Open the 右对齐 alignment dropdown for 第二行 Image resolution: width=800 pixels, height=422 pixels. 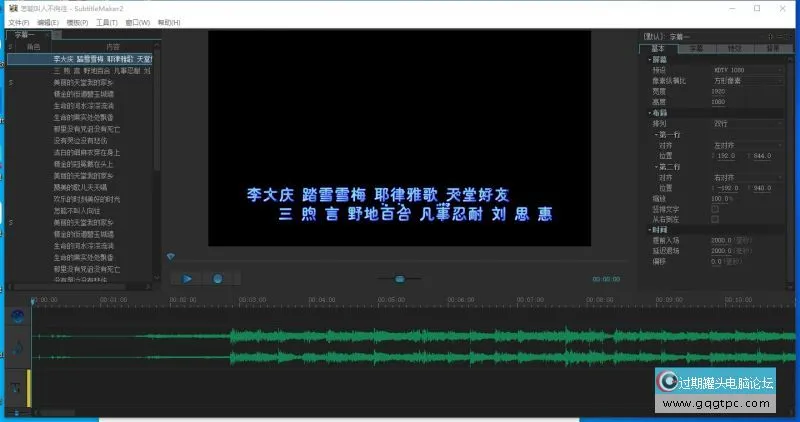747,178
